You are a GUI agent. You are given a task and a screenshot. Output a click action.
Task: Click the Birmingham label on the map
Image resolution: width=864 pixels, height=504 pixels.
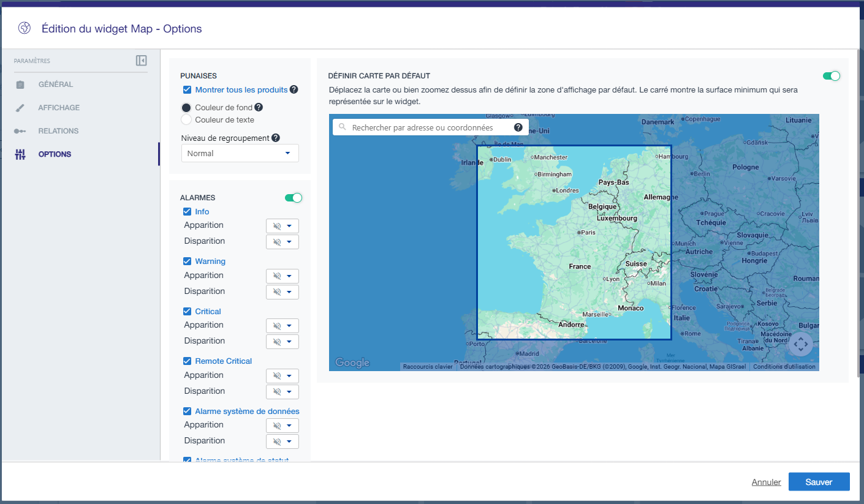pyautogui.click(x=553, y=175)
